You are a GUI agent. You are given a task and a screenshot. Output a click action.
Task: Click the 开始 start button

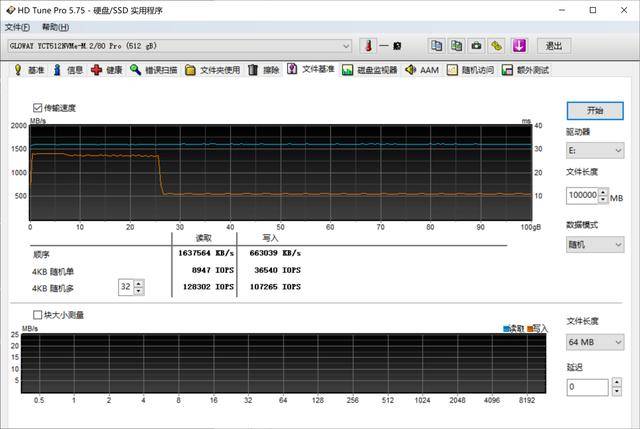[595, 111]
